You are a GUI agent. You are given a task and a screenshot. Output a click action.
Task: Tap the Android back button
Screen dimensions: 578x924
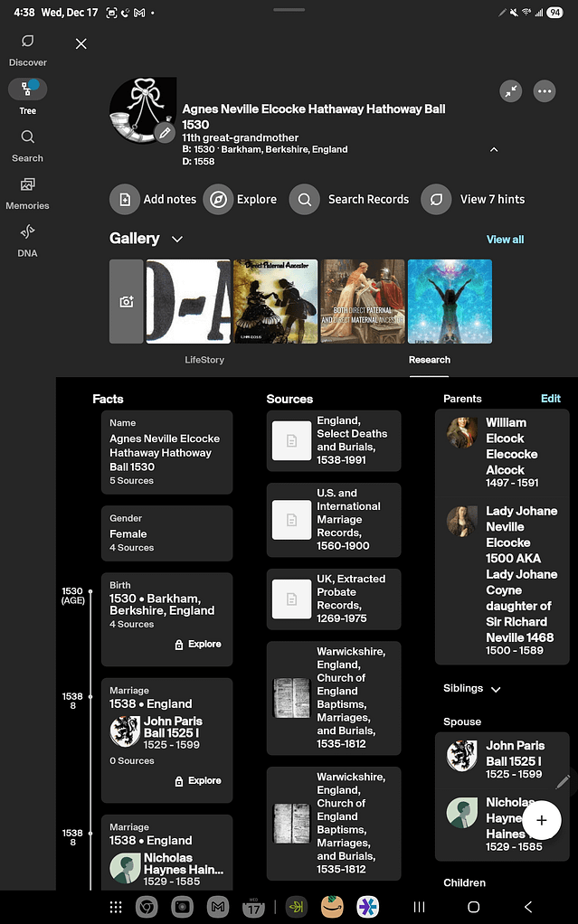tap(528, 907)
